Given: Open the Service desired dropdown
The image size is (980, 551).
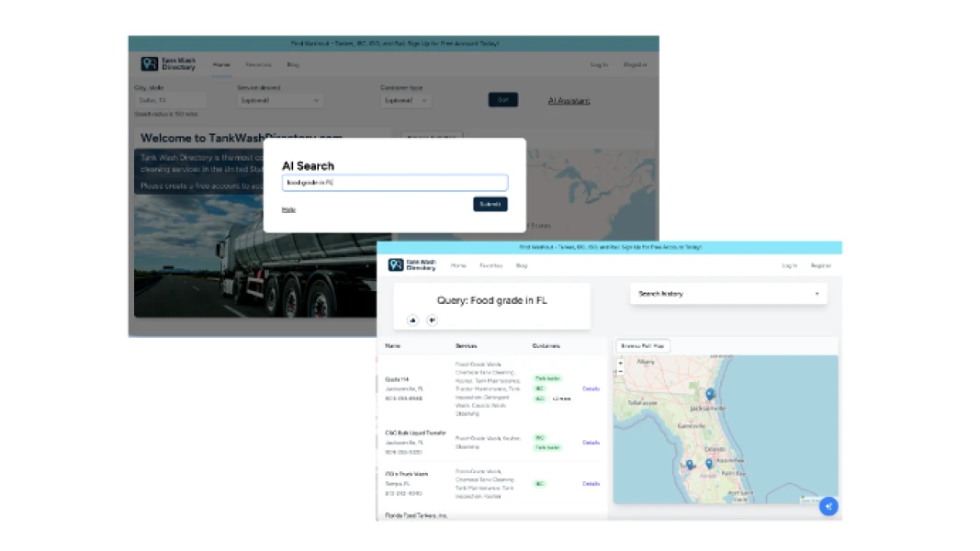Looking at the screenshot, I should coord(279,100).
